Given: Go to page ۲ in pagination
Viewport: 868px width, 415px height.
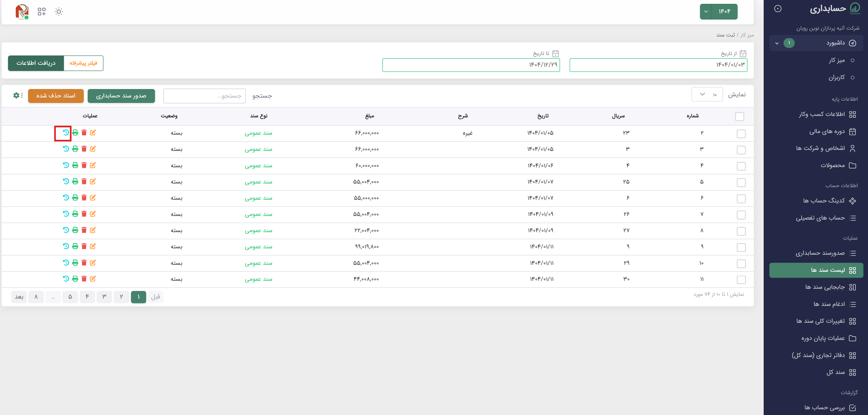Looking at the screenshot, I should 121,297.
